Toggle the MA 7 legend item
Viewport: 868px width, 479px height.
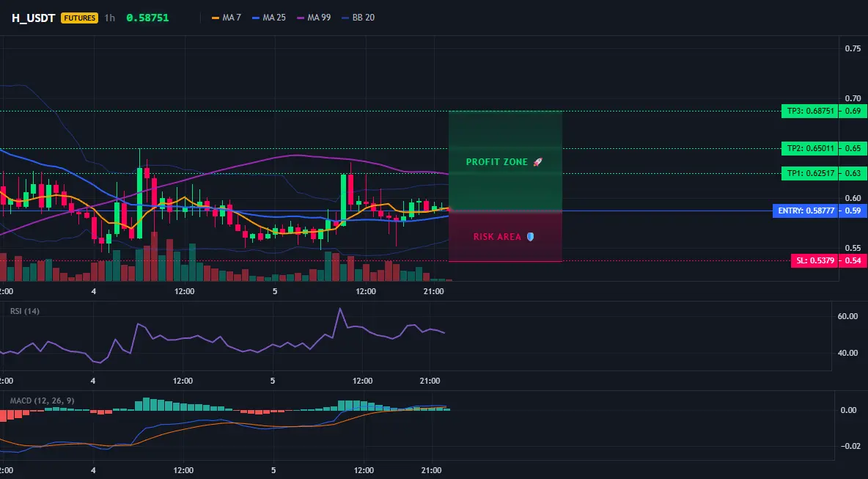tap(227, 18)
